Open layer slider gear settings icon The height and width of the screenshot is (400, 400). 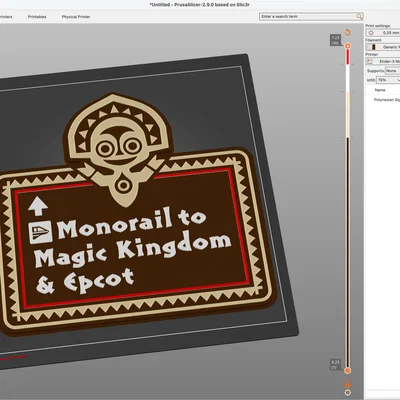[x=348, y=393]
